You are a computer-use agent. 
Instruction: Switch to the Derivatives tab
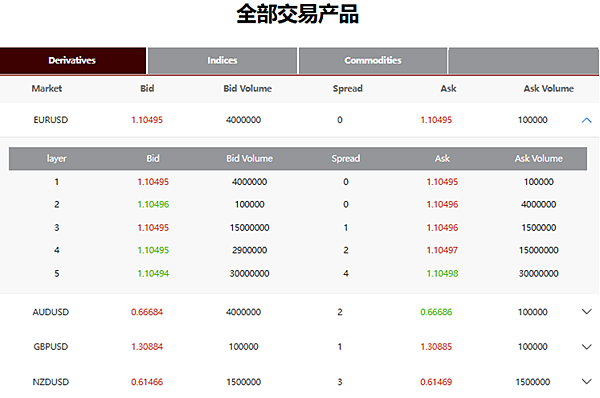[73, 60]
